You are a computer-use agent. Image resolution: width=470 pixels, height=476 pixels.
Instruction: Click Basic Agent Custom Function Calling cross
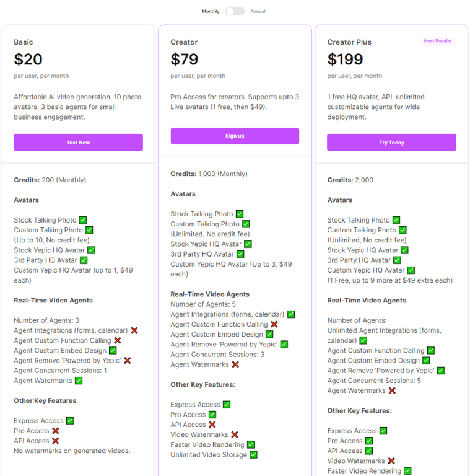pyautogui.click(x=118, y=340)
